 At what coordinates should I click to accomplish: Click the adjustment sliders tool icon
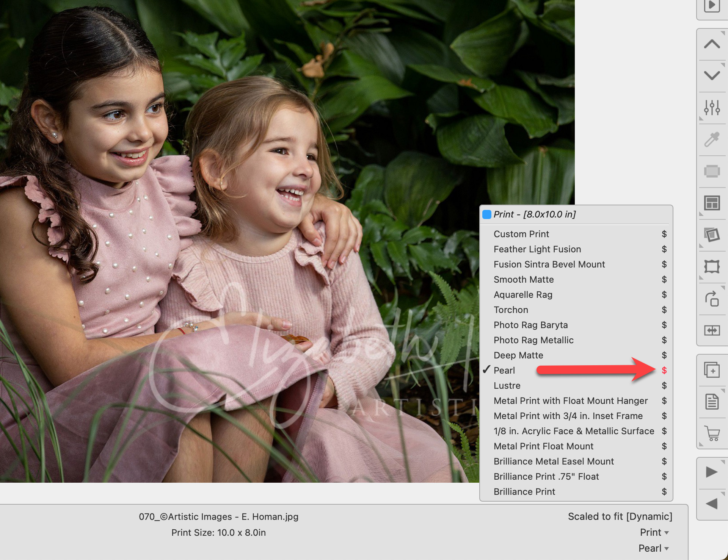click(712, 108)
